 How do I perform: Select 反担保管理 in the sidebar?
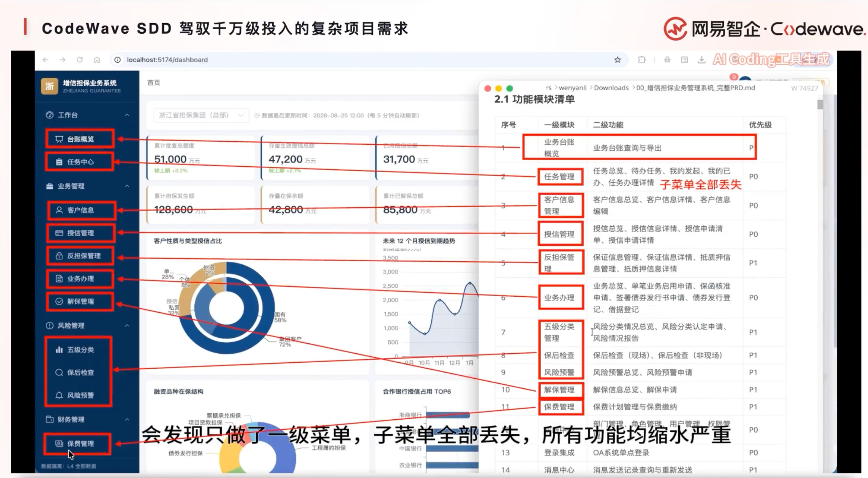point(80,256)
